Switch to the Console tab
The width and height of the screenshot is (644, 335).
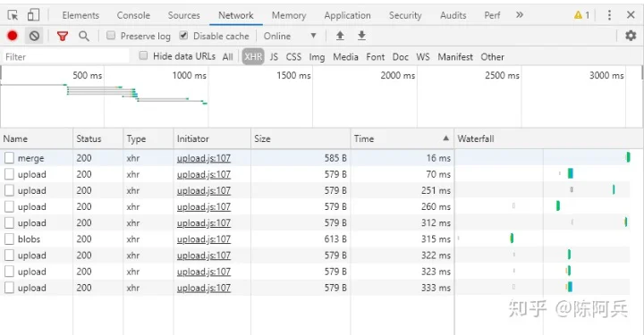pyautogui.click(x=133, y=15)
